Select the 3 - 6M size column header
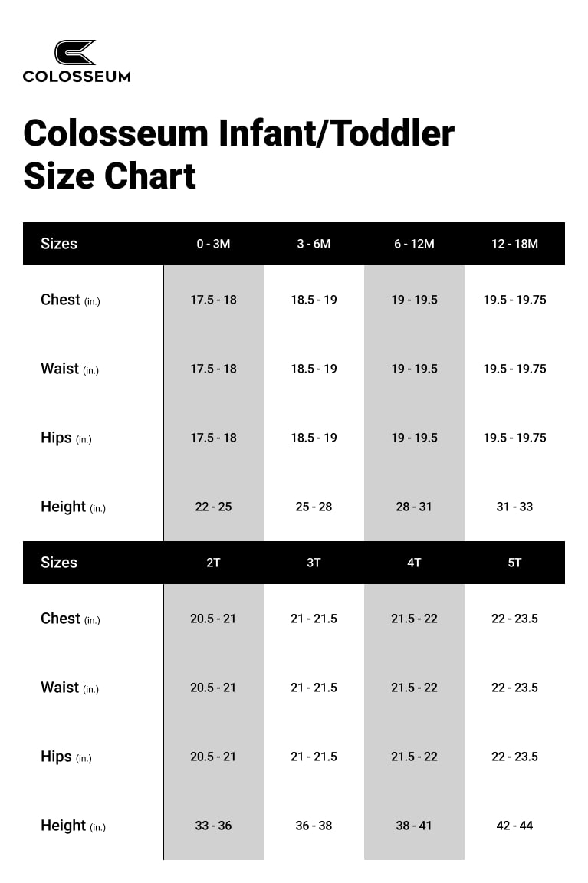Image resolution: width=588 pixels, height=883 pixels. point(314,244)
